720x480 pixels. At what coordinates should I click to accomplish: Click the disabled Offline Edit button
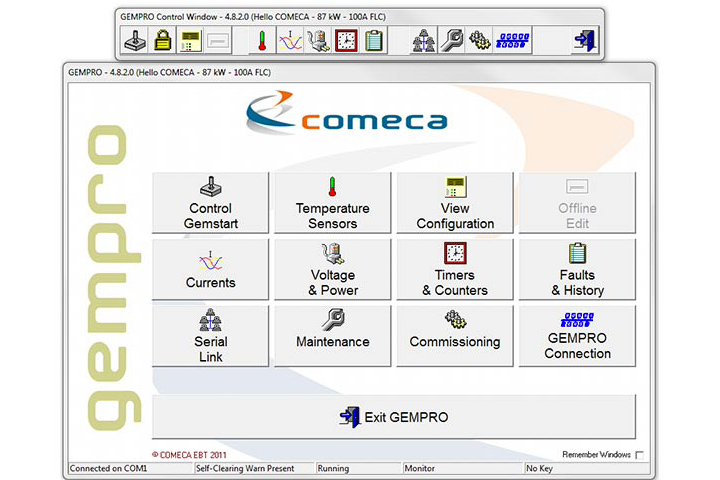click(x=577, y=203)
